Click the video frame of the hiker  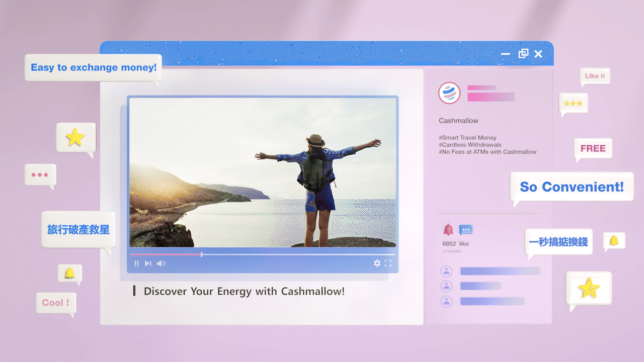[263, 172]
